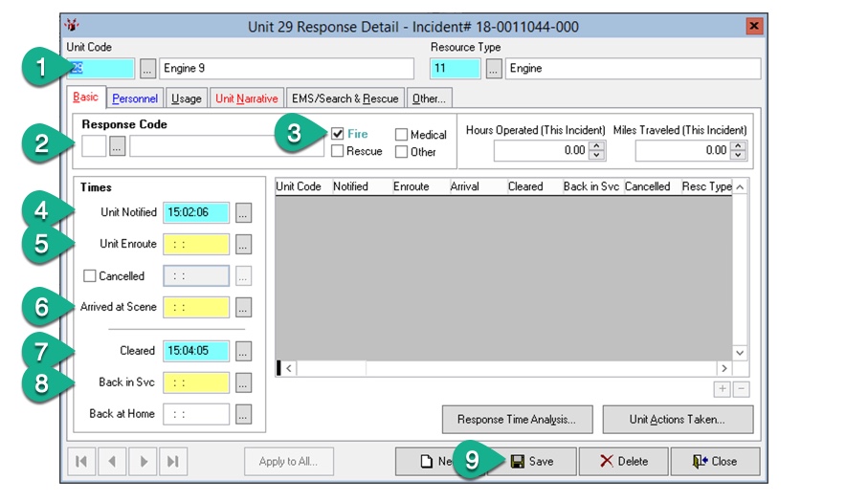Open Response Time Analysis
The image size is (868, 501).
pyautogui.click(x=517, y=420)
